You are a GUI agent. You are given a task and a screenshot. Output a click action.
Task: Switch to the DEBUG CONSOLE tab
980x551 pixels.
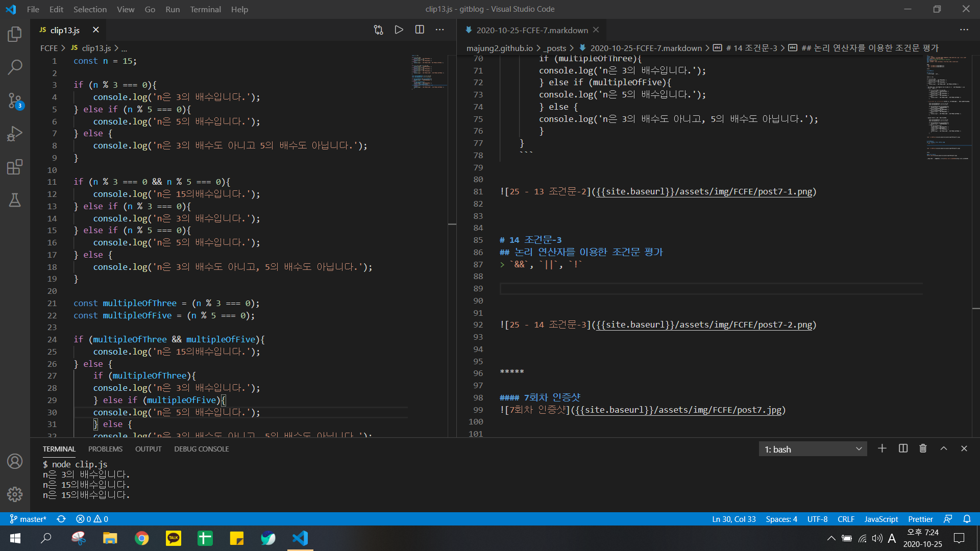point(201,449)
